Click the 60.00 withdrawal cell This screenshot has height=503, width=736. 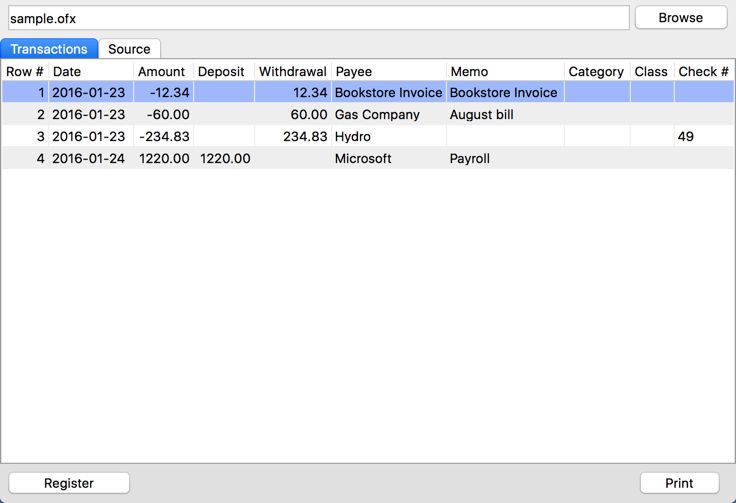(x=293, y=114)
